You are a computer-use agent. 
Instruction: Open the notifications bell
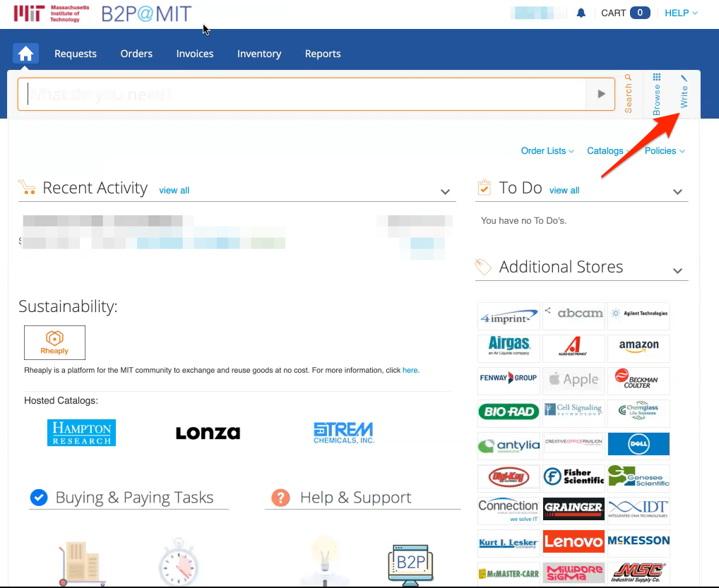[x=581, y=13]
